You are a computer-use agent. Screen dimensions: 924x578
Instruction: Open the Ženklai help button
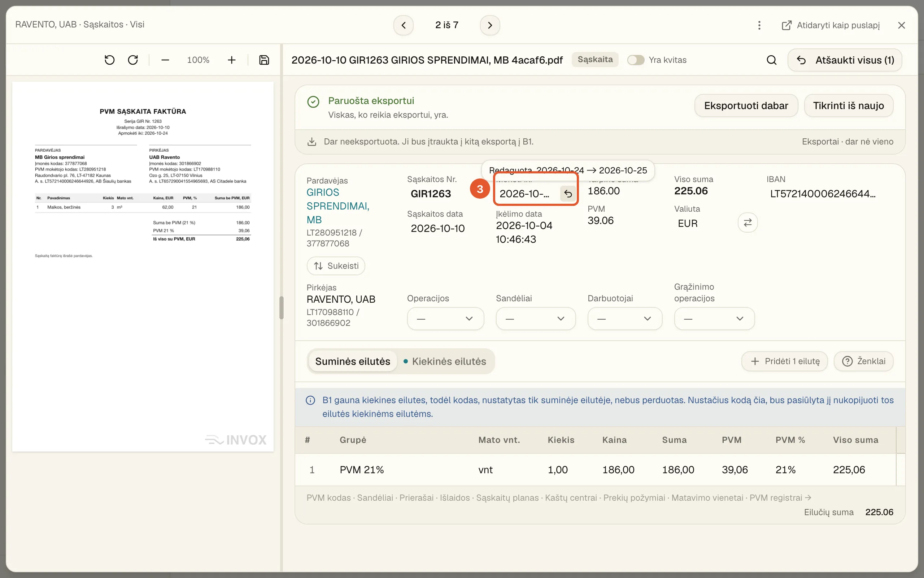click(863, 361)
